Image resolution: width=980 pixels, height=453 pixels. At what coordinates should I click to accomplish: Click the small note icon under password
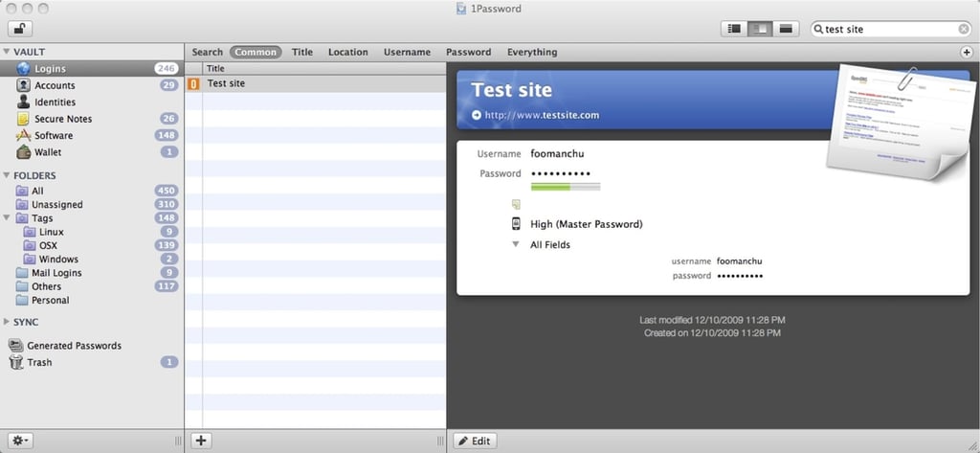click(516, 204)
